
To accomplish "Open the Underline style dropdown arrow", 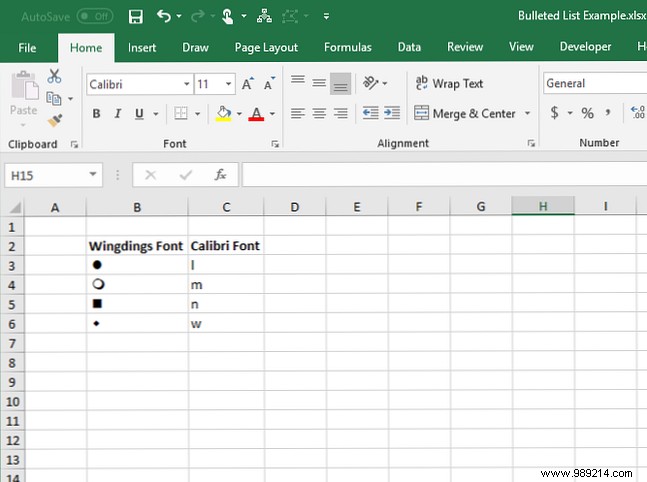I will 156,113.
